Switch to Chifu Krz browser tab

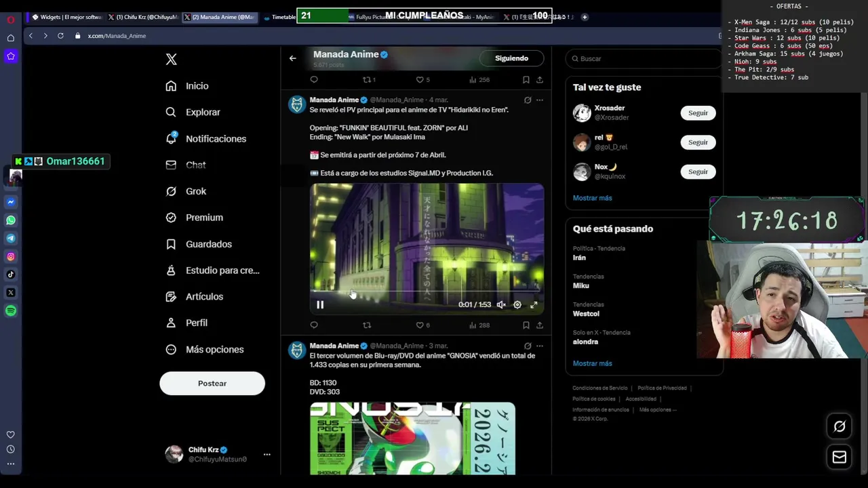(142, 17)
